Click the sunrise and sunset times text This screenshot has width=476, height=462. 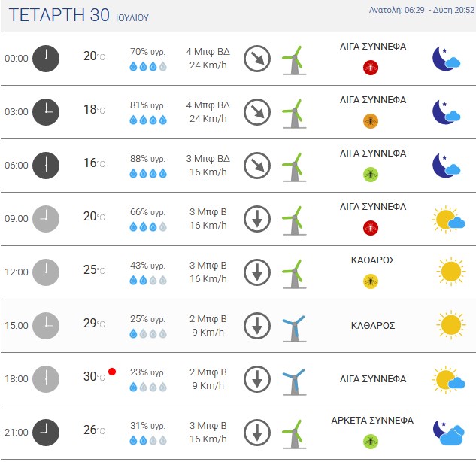click(422, 10)
